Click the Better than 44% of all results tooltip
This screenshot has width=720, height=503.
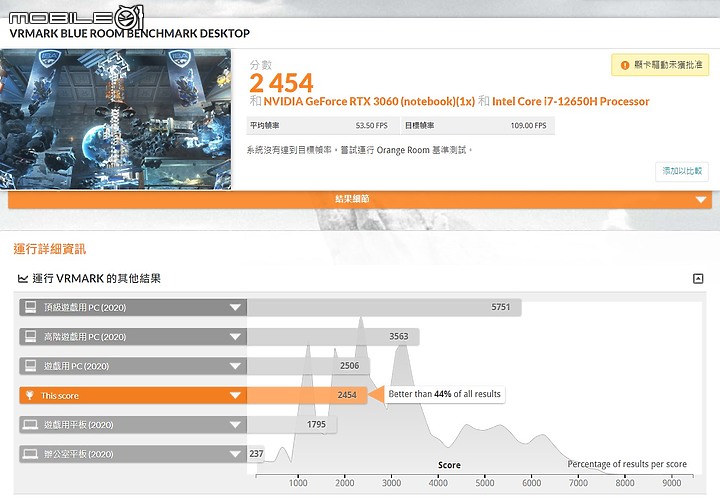[444, 394]
